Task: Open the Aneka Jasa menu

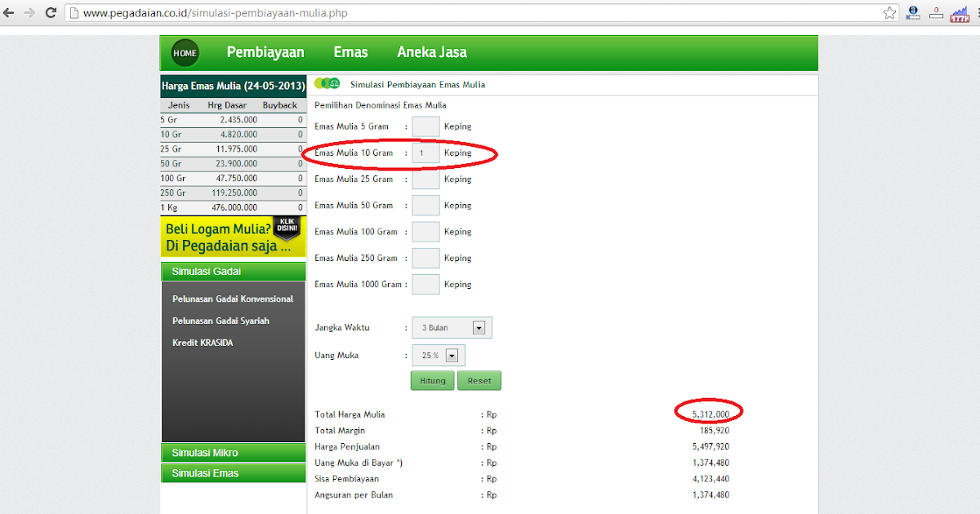Action: [432, 52]
